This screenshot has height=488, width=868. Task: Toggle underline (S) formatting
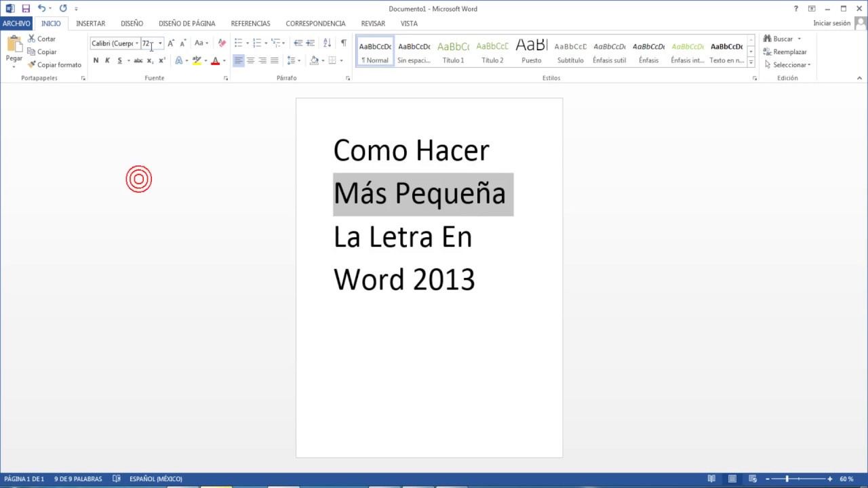(x=119, y=61)
